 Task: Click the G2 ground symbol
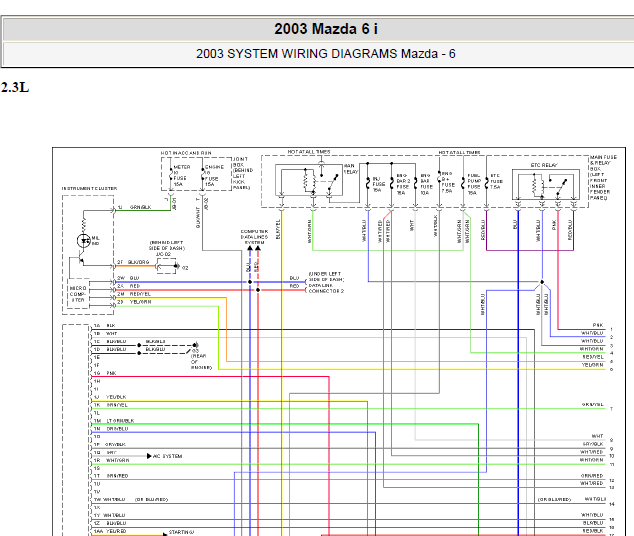pos(177,266)
